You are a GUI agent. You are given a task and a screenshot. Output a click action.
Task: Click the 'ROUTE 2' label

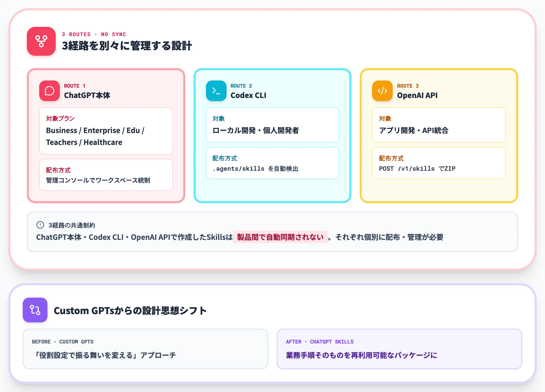[x=241, y=86]
